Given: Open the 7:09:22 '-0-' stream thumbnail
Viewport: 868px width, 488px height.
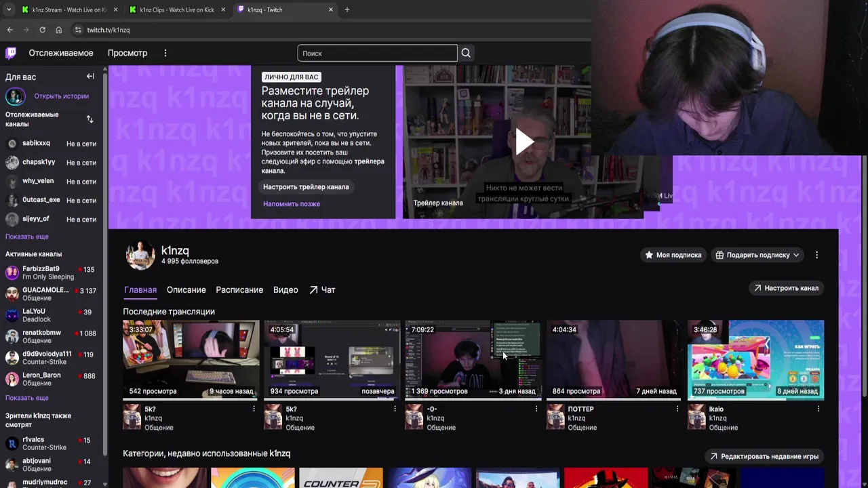Looking at the screenshot, I should pyautogui.click(x=473, y=360).
